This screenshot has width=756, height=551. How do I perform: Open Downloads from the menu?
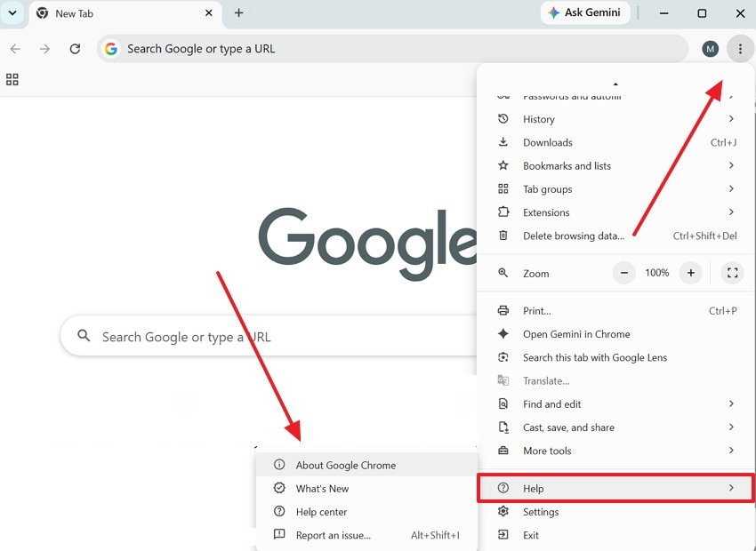click(615, 142)
